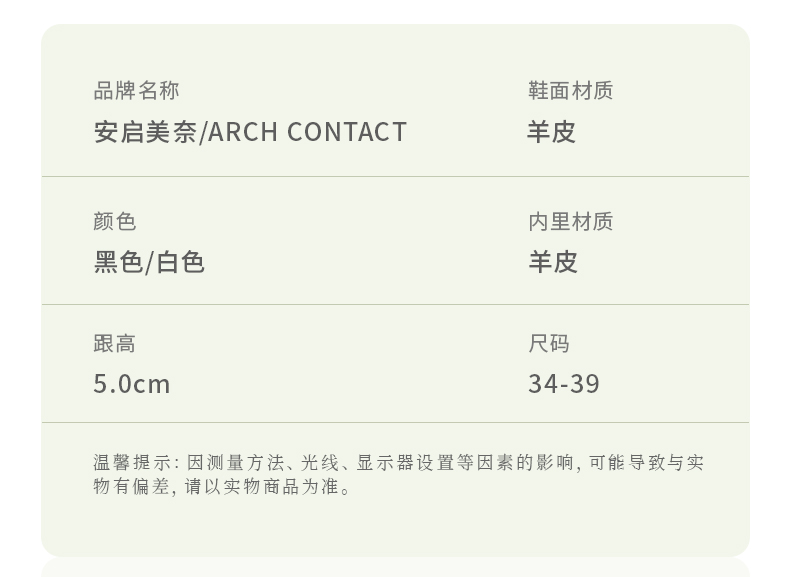Click the 鞋面材质 label
The width and height of the screenshot is (790, 577).
(x=570, y=91)
